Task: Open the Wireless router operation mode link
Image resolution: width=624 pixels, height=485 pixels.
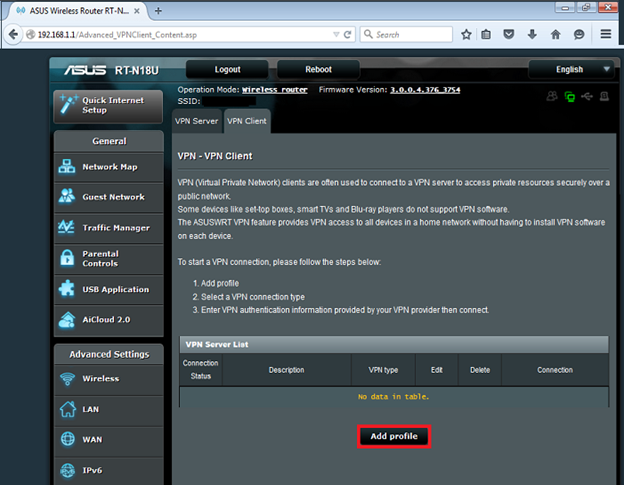Action: pyautogui.click(x=275, y=90)
